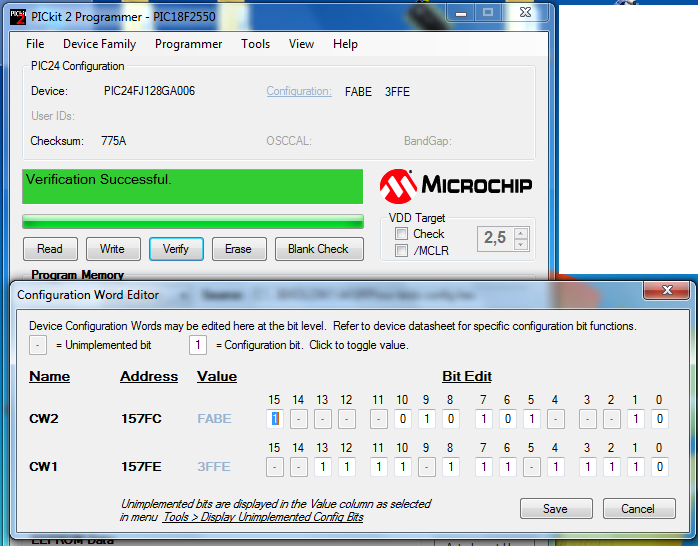Toggle CW1 bit 8
This screenshot has width=698, height=546.
450,467
